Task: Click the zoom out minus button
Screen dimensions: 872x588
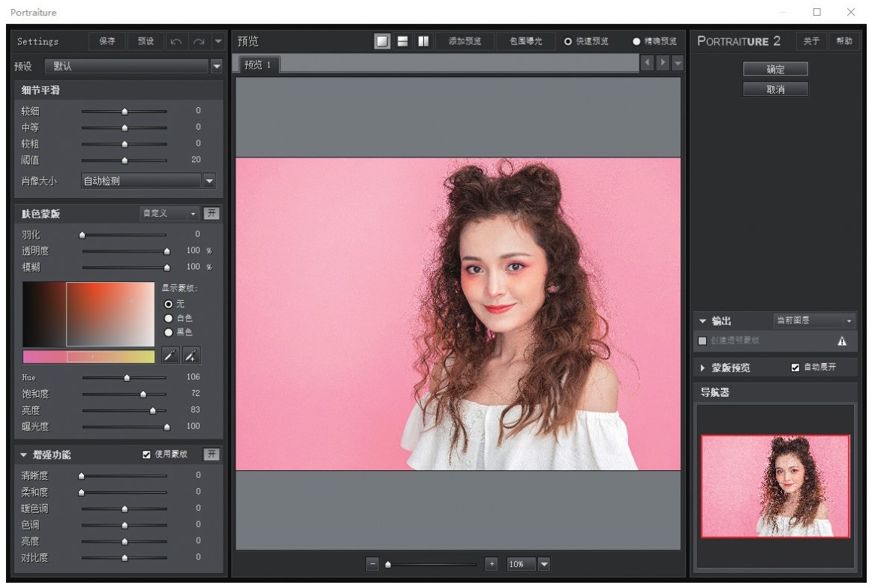Action: point(373,564)
